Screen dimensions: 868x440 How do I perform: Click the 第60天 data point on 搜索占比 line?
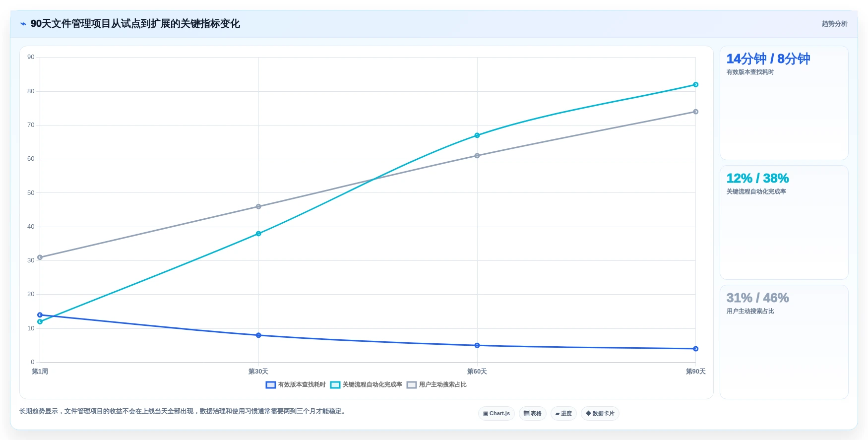point(477,156)
